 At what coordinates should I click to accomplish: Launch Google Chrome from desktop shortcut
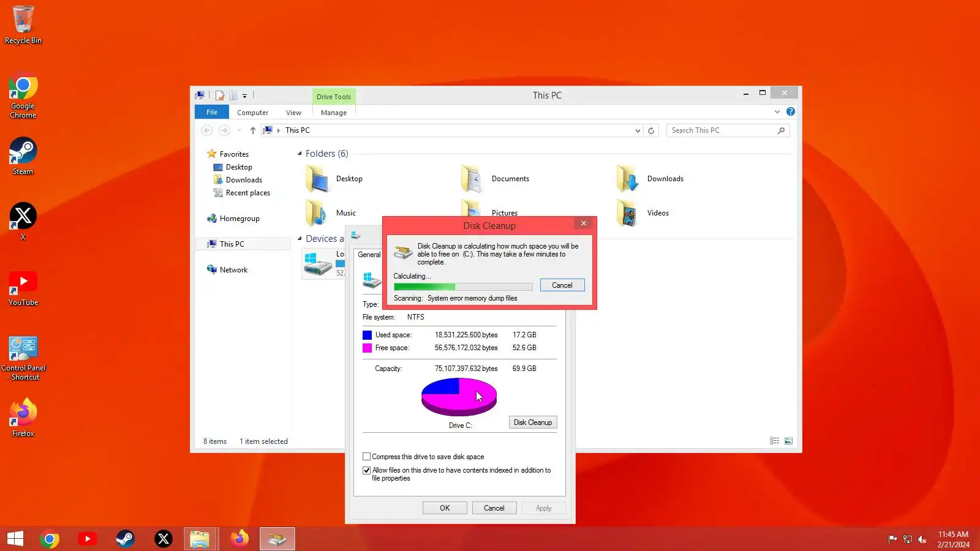pyautogui.click(x=23, y=97)
